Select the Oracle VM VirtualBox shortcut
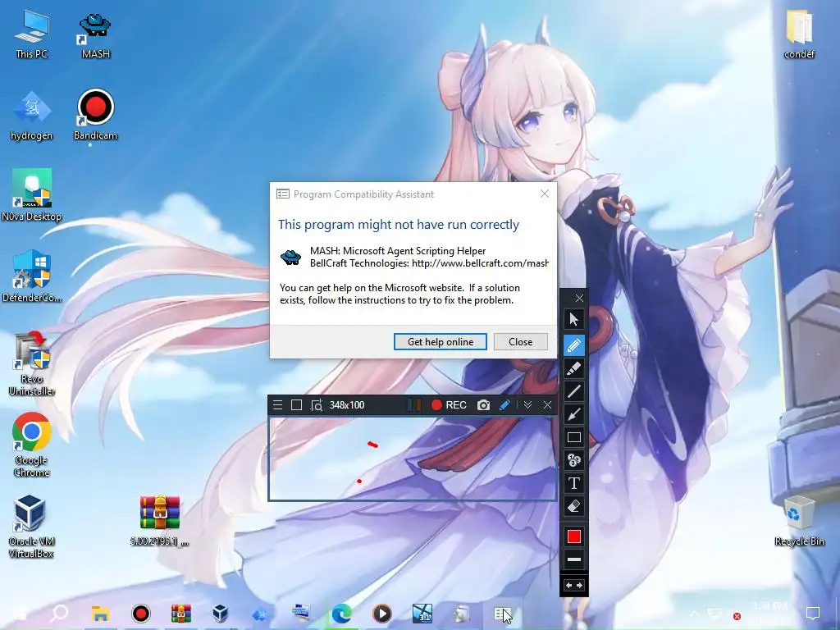This screenshot has height=630, width=840. (x=32, y=527)
